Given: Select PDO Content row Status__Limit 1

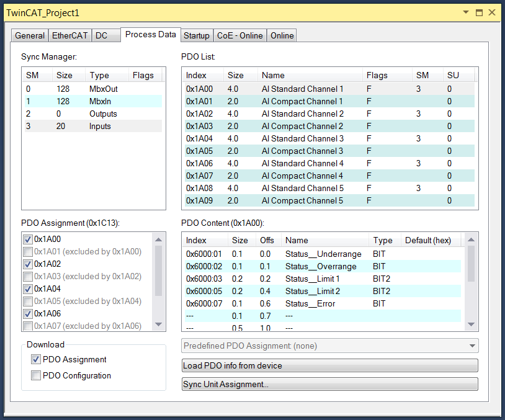Looking at the screenshot, I should point(323,279).
